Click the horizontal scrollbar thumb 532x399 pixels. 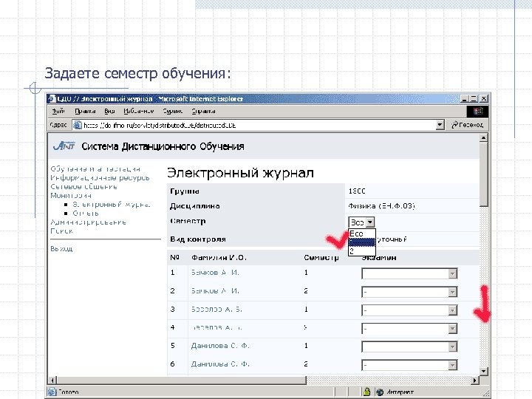point(181,381)
